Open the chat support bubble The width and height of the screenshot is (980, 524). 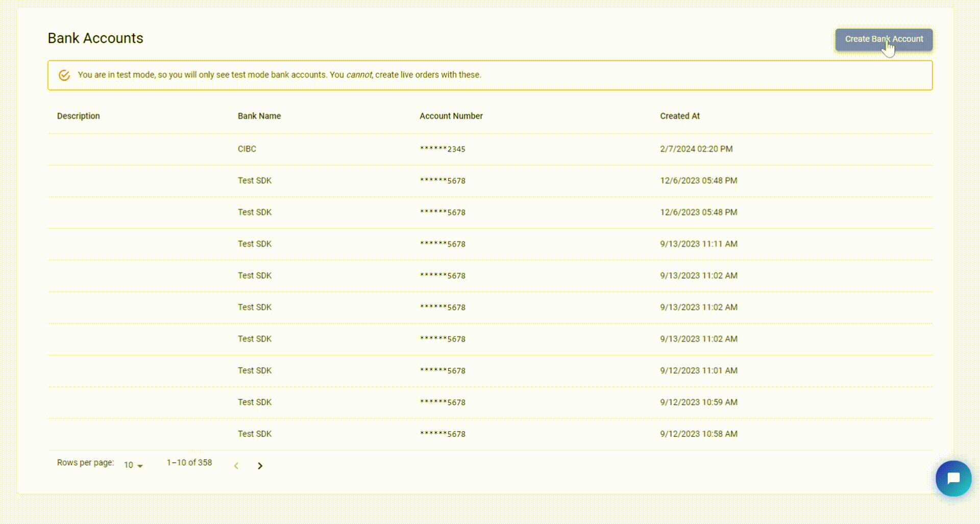coord(953,479)
